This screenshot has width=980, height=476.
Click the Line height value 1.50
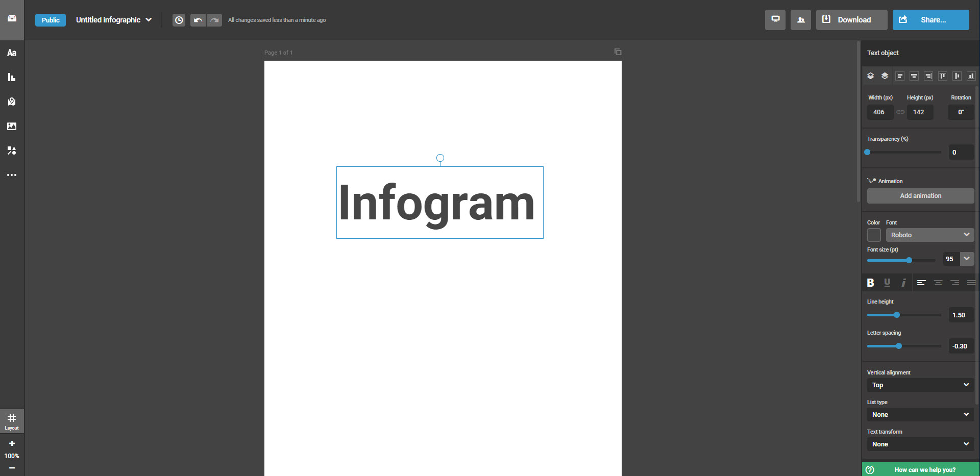[x=962, y=315]
